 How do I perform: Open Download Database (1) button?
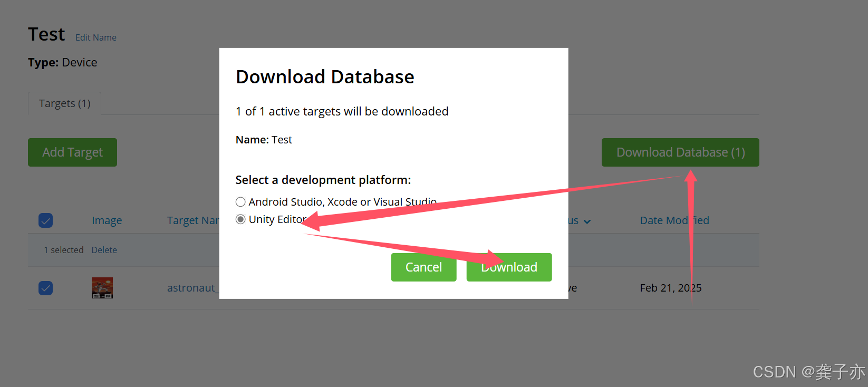tap(680, 152)
